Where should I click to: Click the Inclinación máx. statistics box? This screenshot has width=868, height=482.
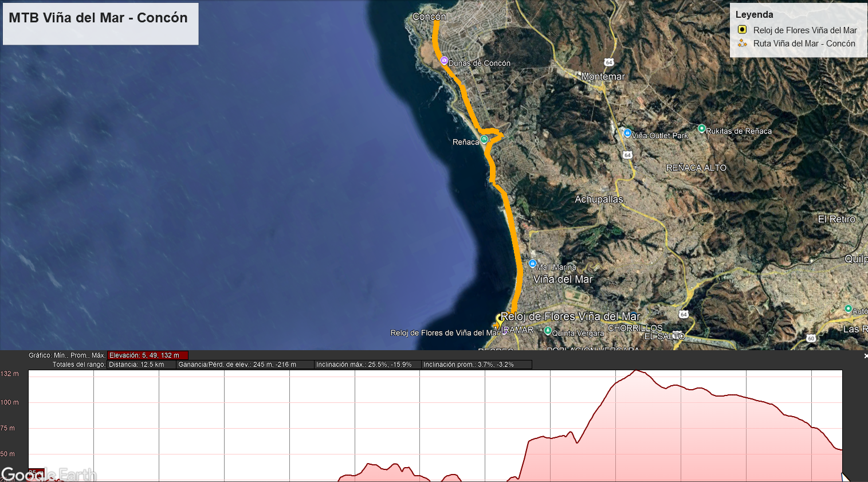click(x=367, y=365)
